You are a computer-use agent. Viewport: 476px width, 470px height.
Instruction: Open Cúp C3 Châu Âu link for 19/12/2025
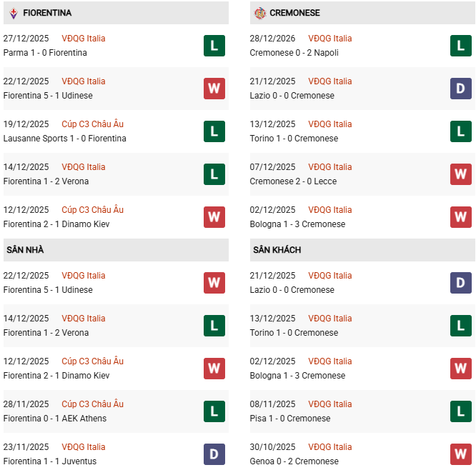92,124
